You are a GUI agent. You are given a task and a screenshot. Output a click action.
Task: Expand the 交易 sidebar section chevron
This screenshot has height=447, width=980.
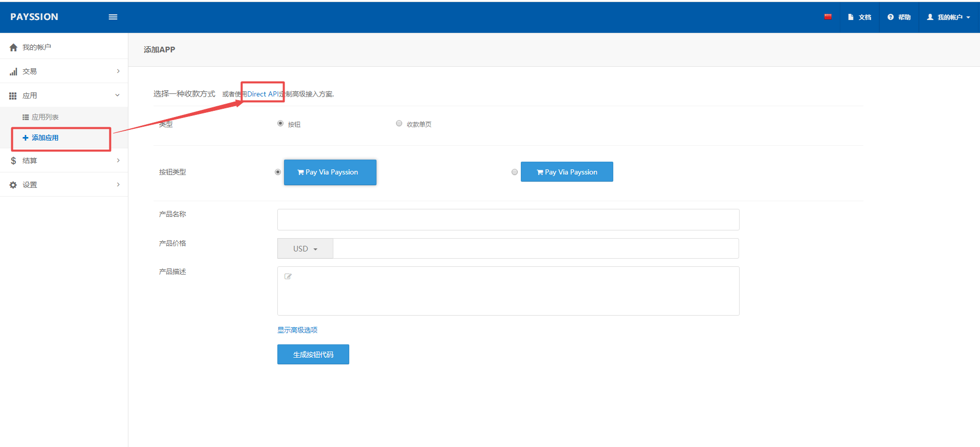click(x=118, y=71)
